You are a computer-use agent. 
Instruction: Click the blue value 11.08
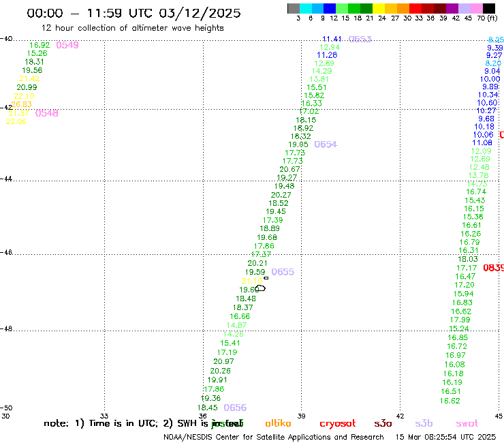click(482, 143)
